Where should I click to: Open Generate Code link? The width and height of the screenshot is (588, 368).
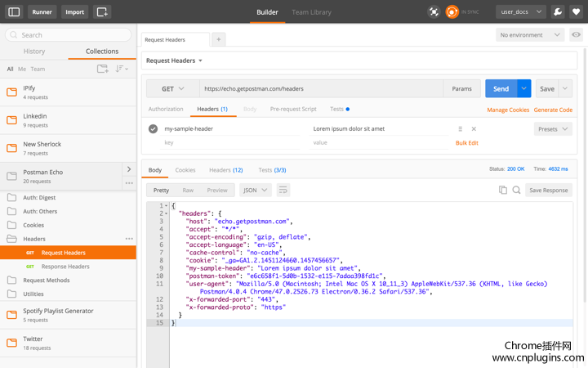pos(553,110)
